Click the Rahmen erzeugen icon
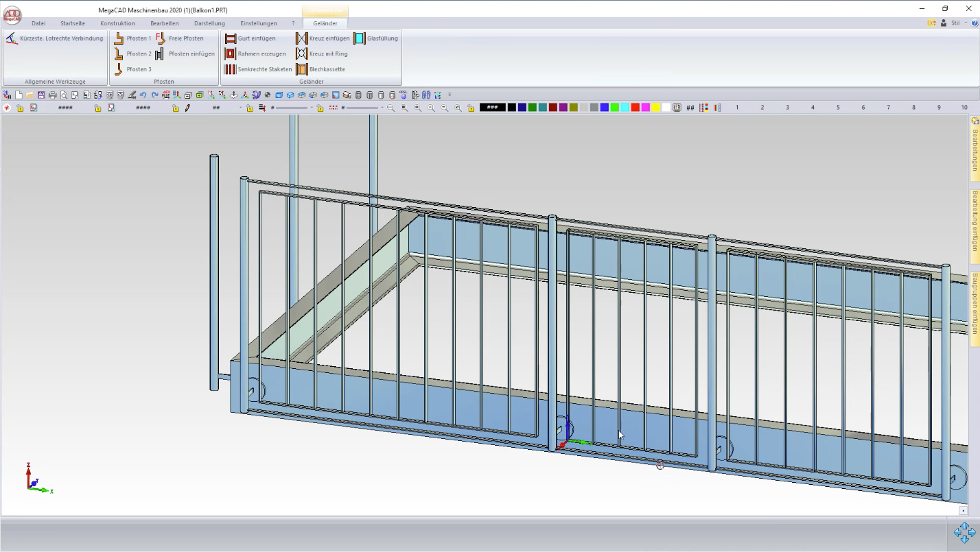This screenshot has width=980, height=552. (x=231, y=53)
